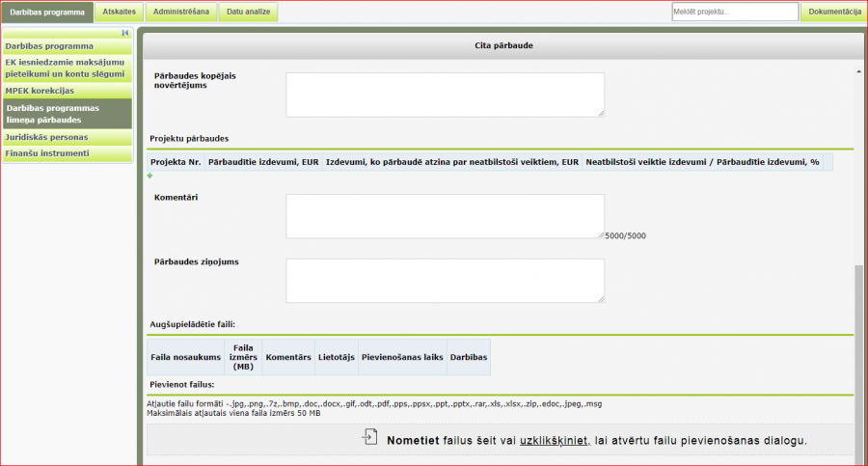
Task: Click the uzklikšķiniet file upload link
Action: 554,440
